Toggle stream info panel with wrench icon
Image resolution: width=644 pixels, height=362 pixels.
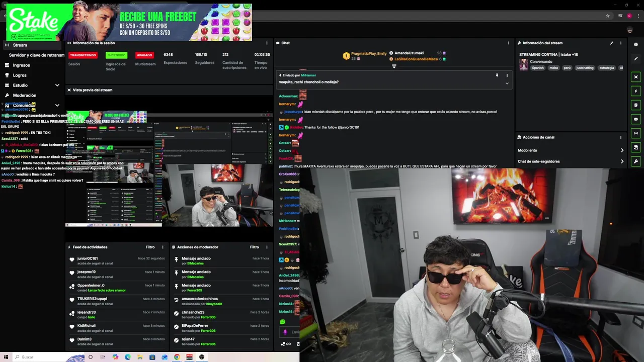point(636,161)
